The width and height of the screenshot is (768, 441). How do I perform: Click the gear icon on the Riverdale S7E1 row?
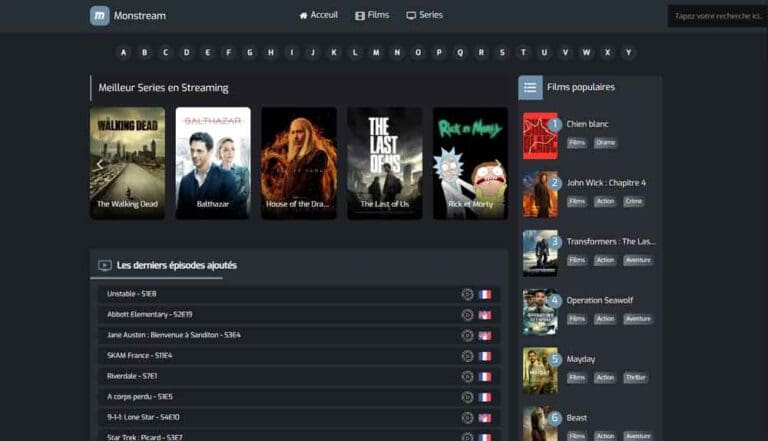467,376
